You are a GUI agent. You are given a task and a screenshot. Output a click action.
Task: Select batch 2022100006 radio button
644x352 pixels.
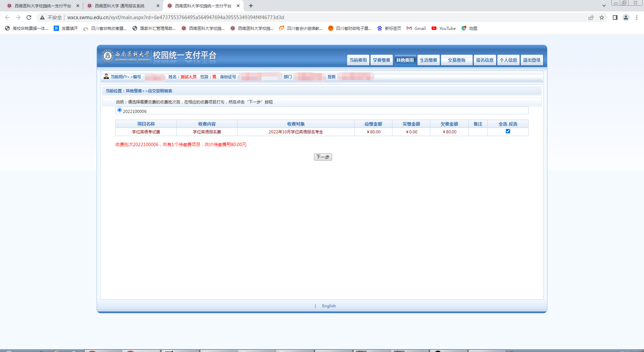click(119, 110)
